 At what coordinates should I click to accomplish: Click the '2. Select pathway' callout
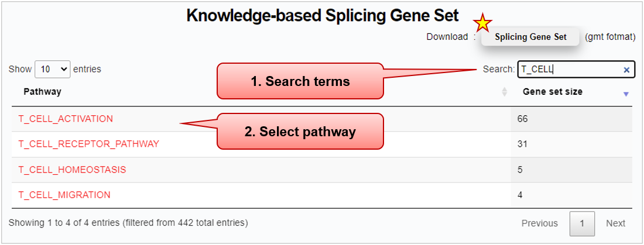coord(300,132)
